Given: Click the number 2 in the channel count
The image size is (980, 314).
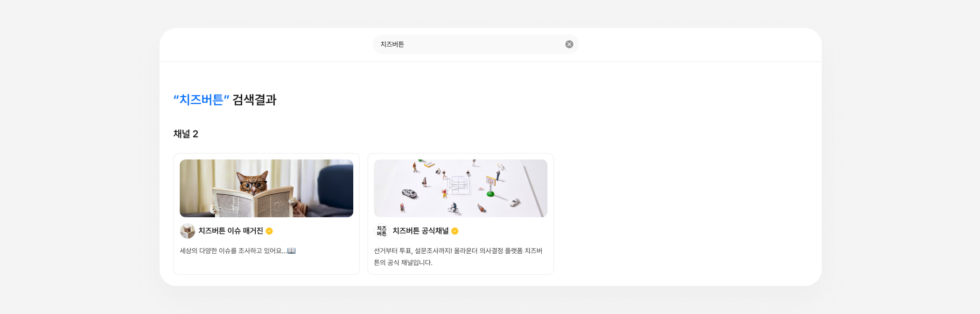Looking at the screenshot, I should [196, 134].
